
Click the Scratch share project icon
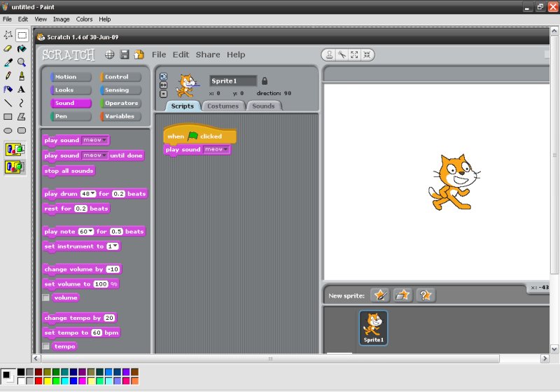[139, 55]
